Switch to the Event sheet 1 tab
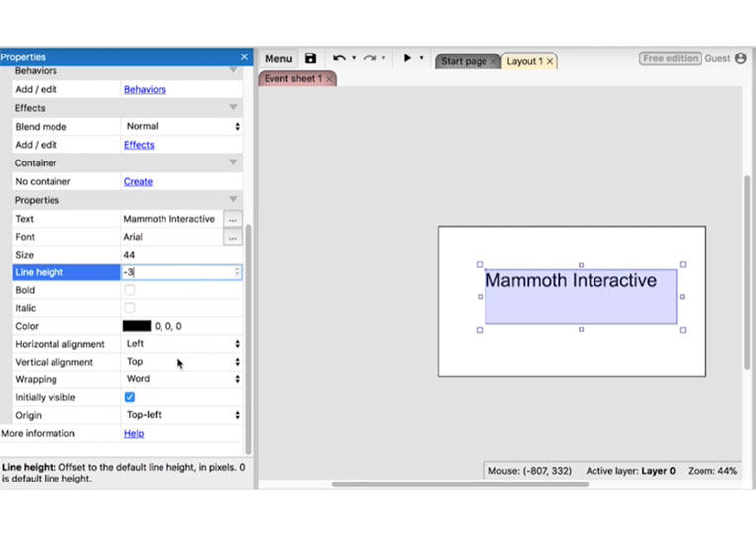 292,79
